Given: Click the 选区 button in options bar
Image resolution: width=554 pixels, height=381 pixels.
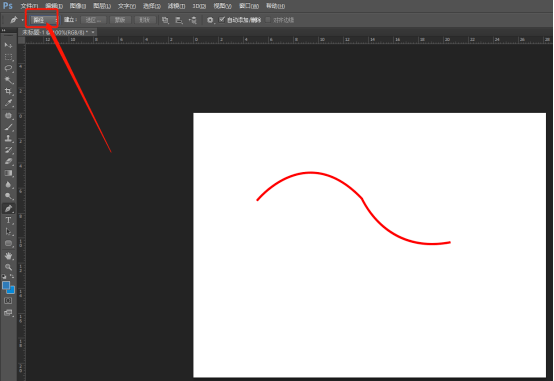Looking at the screenshot, I should (x=93, y=20).
